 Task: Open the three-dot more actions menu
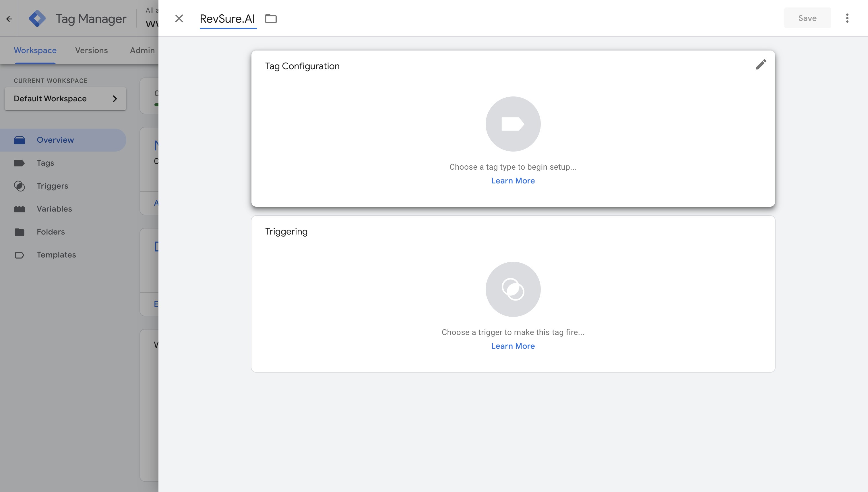point(847,18)
